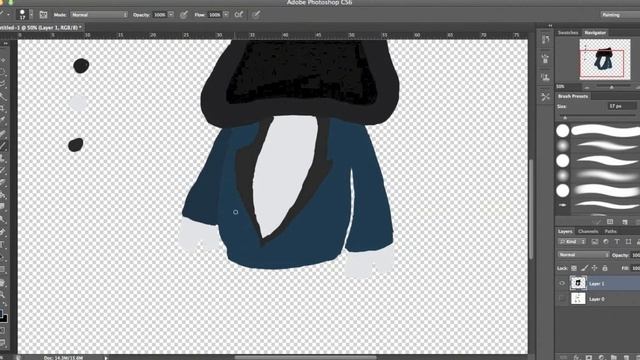
Task: Select the Layers tab
Action: coord(565,231)
